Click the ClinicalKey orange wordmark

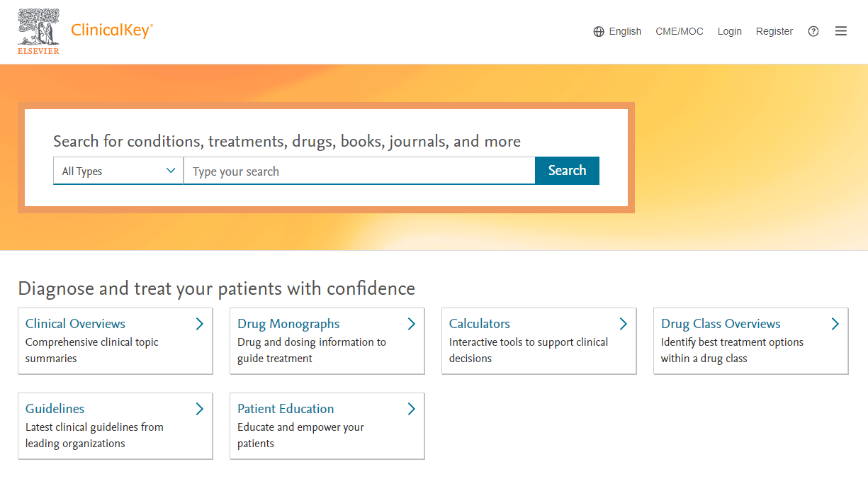[112, 30]
